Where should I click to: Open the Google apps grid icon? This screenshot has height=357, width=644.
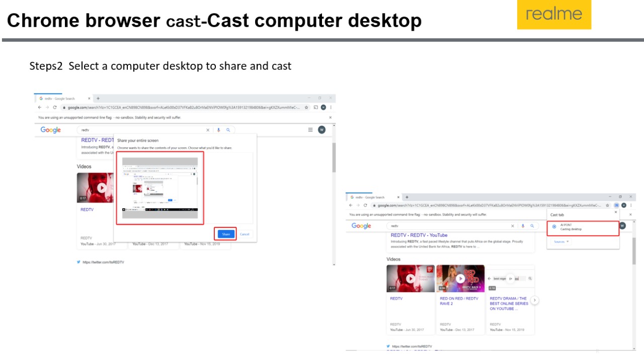310,130
